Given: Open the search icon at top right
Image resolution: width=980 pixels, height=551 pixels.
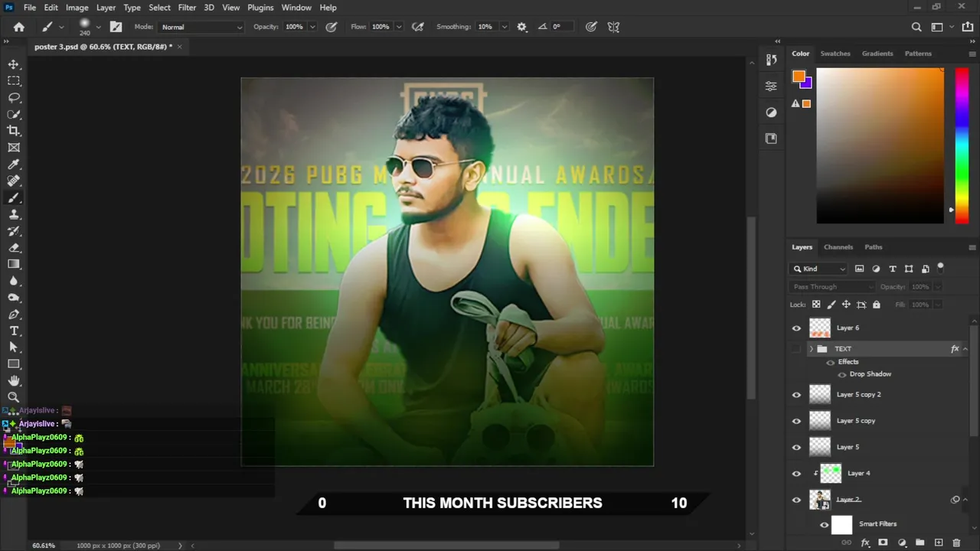Looking at the screenshot, I should pyautogui.click(x=916, y=27).
